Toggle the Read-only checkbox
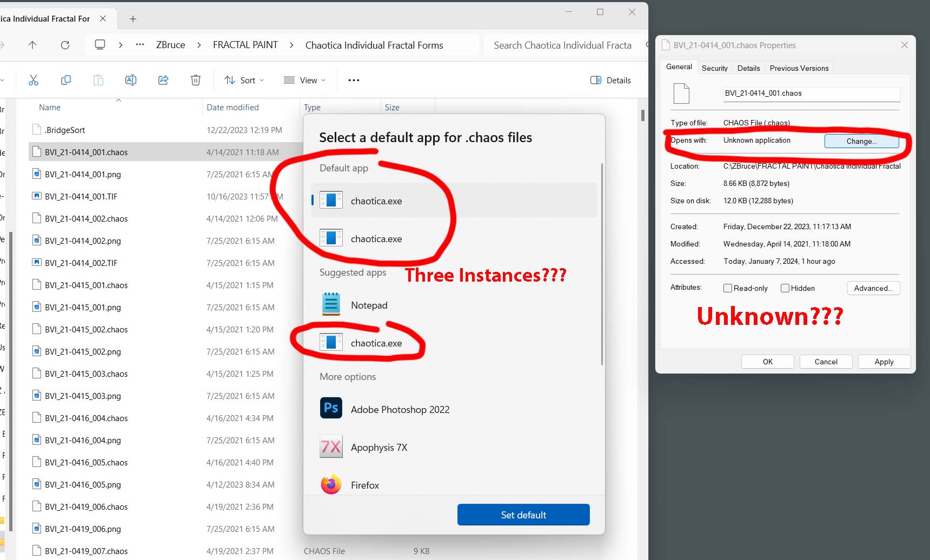This screenshot has width=930, height=560. (728, 288)
